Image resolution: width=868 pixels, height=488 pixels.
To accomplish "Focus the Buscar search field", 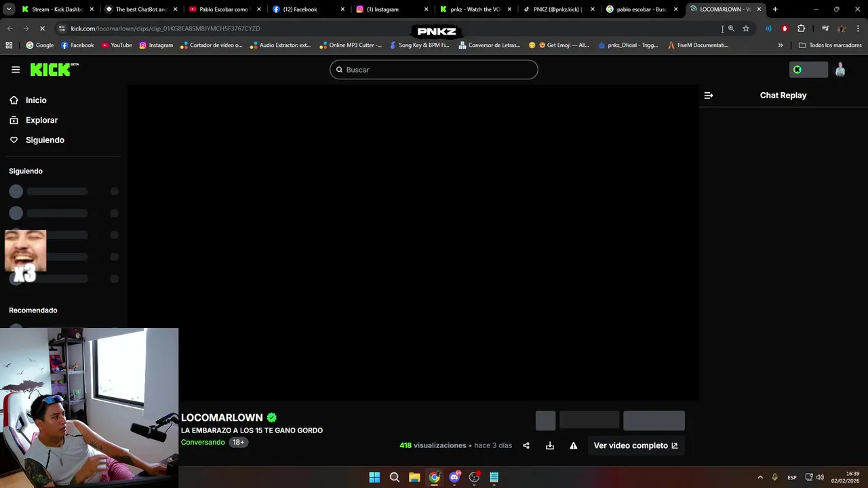I will 434,70.
